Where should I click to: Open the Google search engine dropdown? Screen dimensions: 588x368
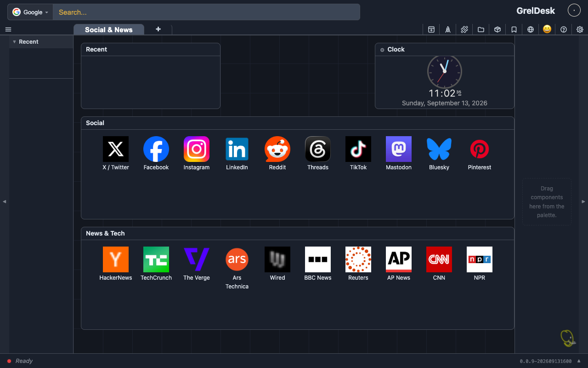(x=30, y=12)
